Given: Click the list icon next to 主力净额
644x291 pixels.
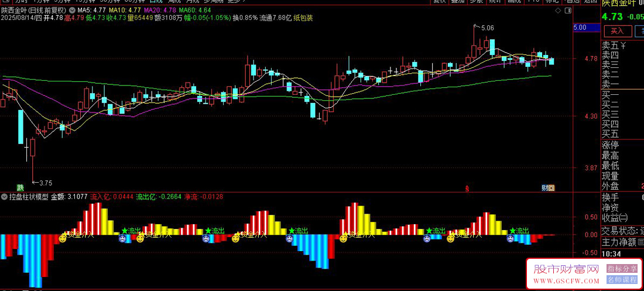Looking at the screenshot, I should 641,243.
